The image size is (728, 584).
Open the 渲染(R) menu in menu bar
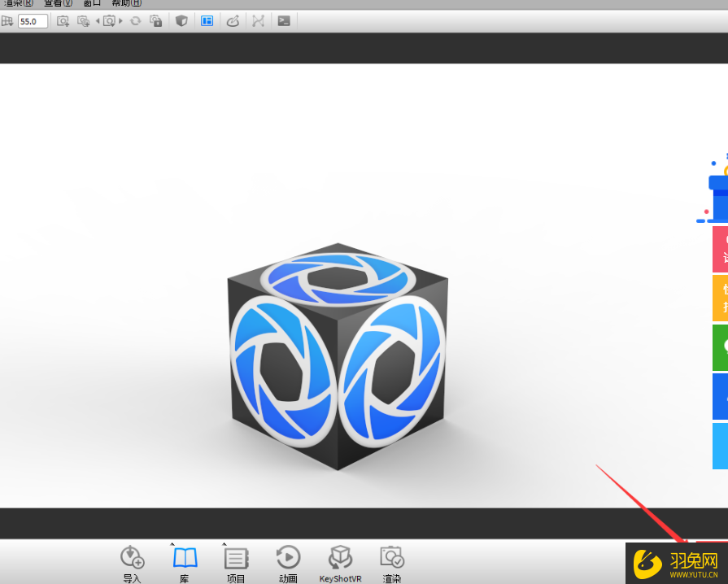pyautogui.click(x=19, y=3)
